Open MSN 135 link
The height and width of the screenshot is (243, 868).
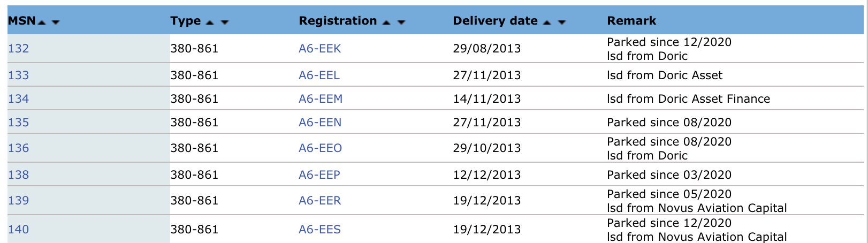click(18, 123)
